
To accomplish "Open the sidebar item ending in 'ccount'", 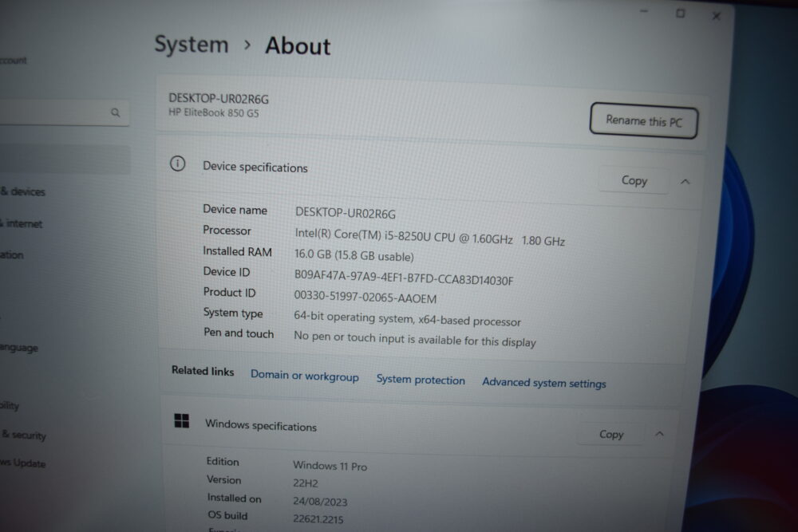I will tap(14, 60).
